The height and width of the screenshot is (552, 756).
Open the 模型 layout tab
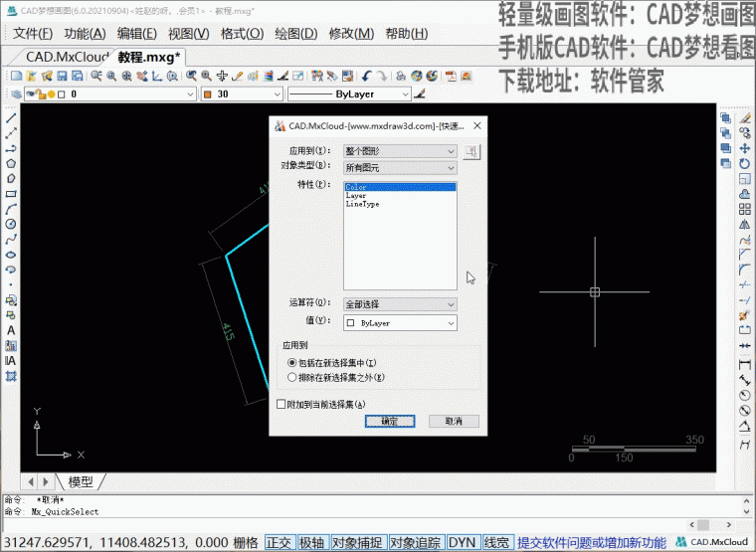[x=80, y=481]
